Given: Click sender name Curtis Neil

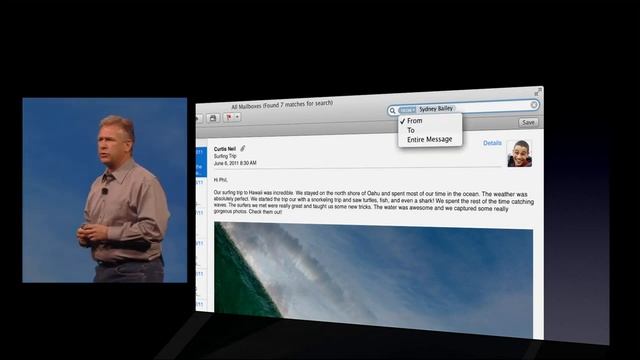Looking at the screenshot, I should (225, 149).
